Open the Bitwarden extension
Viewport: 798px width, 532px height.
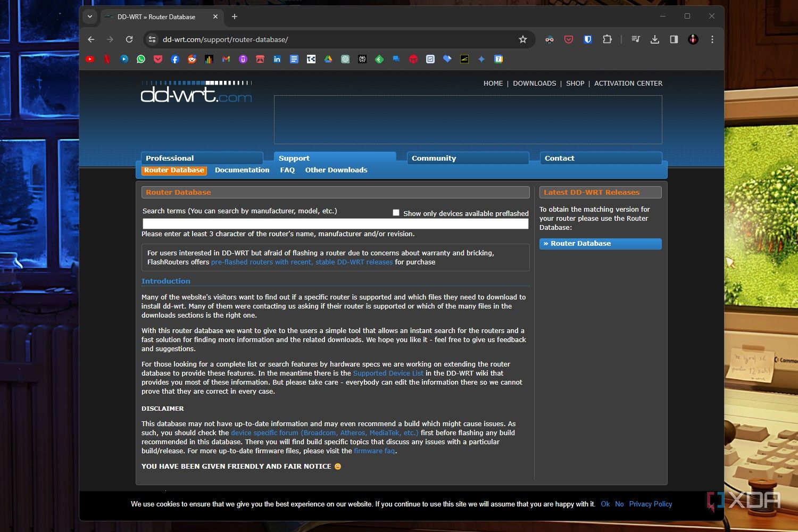[588, 39]
